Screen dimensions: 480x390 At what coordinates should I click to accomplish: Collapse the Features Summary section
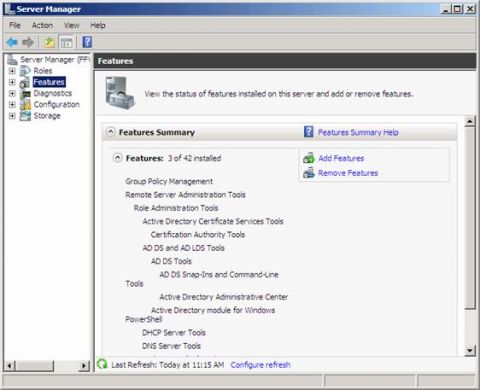point(111,132)
